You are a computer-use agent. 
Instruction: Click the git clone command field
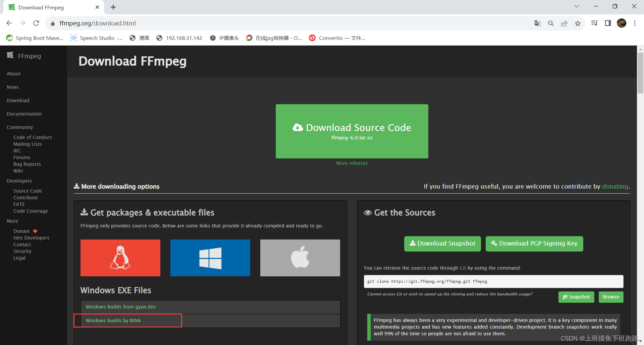pyautogui.click(x=494, y=281)
